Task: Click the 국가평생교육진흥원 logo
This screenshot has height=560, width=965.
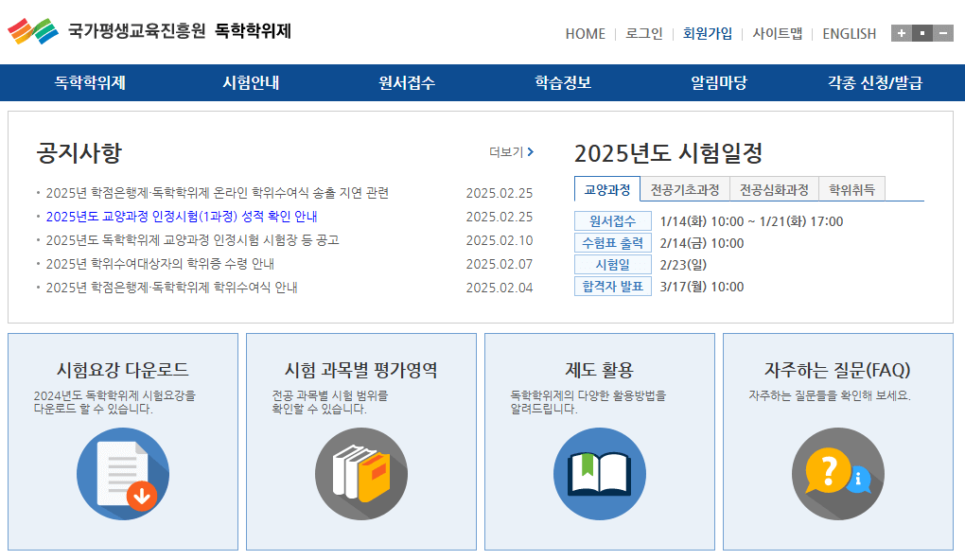Action: [151, 30]
